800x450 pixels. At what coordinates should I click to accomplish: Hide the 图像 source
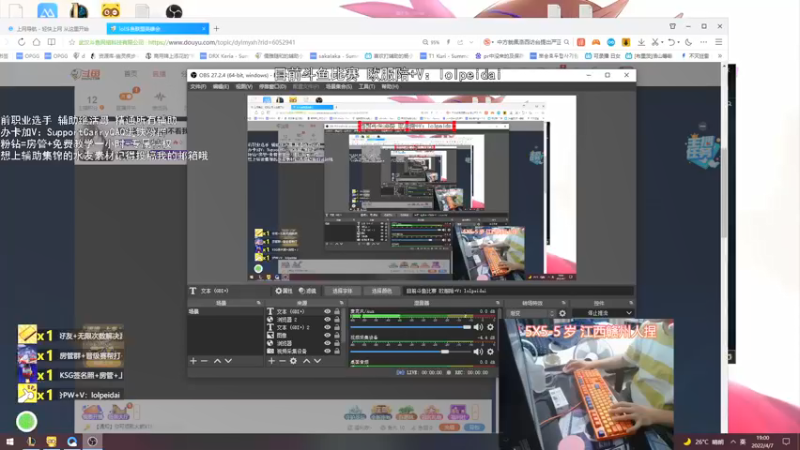tap(328, 335)
